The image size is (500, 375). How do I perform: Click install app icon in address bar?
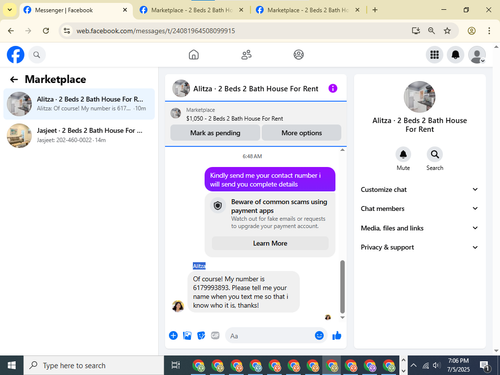point(415,31)
